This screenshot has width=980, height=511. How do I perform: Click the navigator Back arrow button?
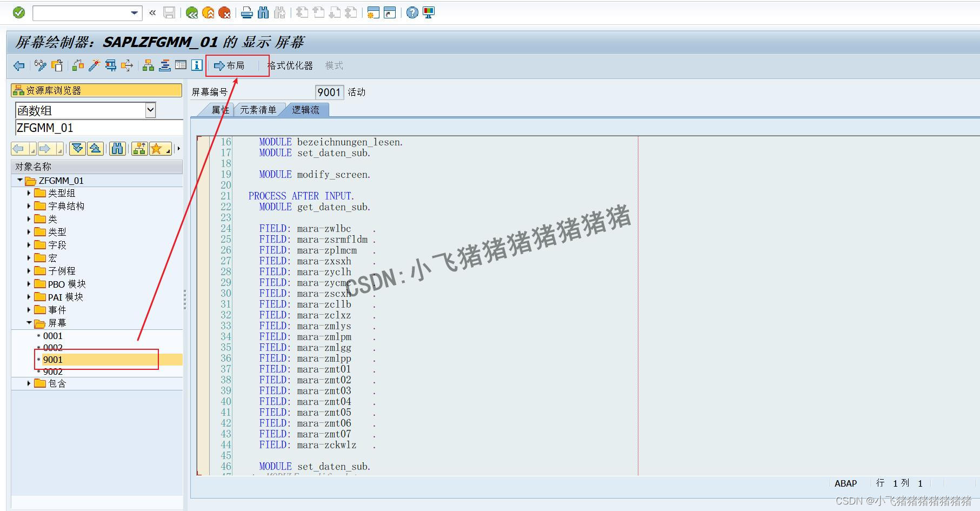(19, 149)
